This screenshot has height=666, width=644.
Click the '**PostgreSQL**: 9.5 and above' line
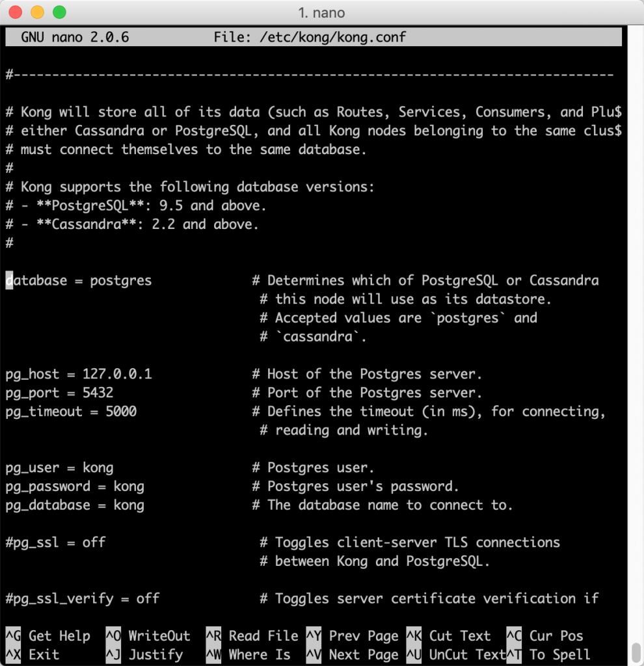136,206
